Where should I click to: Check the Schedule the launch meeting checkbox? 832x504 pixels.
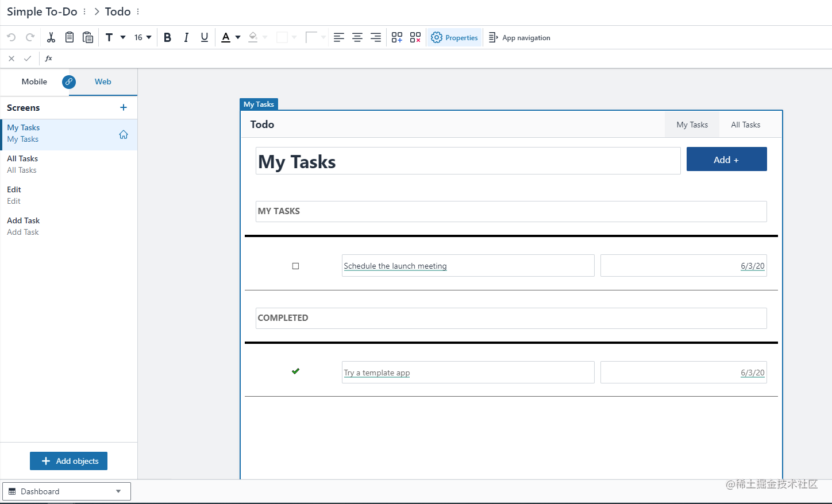pos(295,266)
